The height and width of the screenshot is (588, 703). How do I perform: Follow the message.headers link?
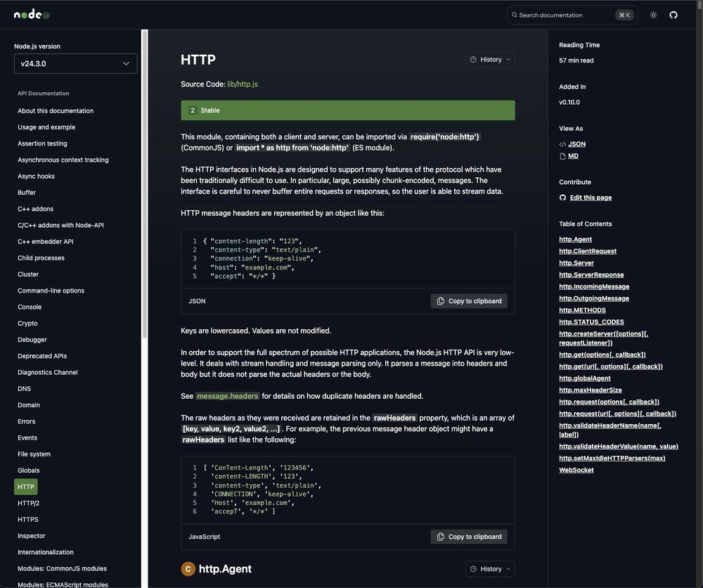click(228, 396)
